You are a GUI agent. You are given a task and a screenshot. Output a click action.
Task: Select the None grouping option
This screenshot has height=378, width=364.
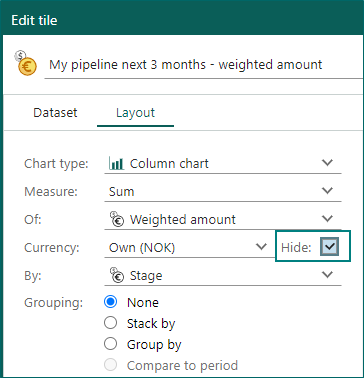[x=110, y=302]
